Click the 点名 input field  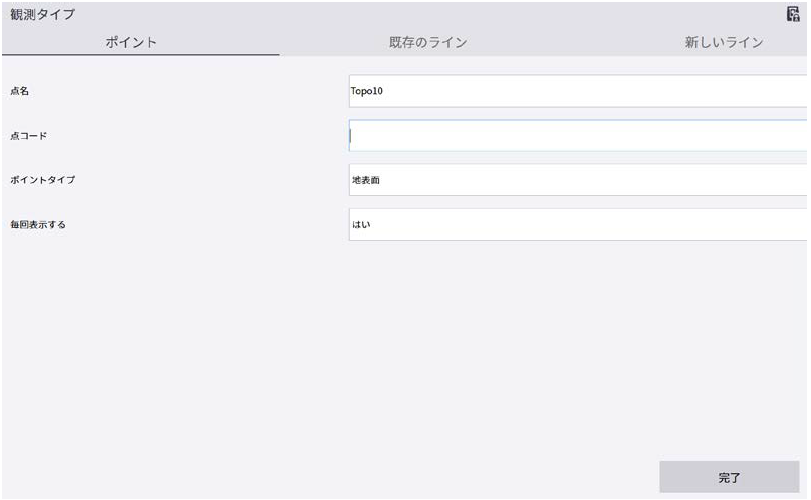click(x=578, y=91)
